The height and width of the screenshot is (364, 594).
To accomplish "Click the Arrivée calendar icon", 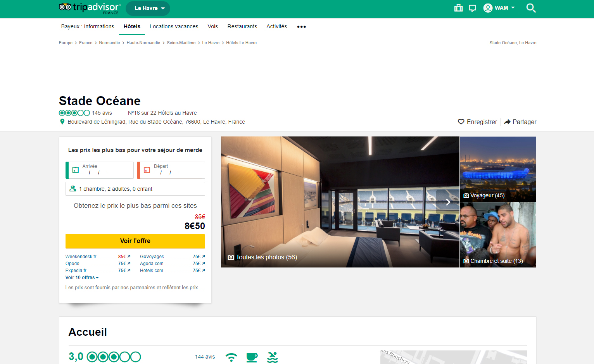I will point(76,170).
